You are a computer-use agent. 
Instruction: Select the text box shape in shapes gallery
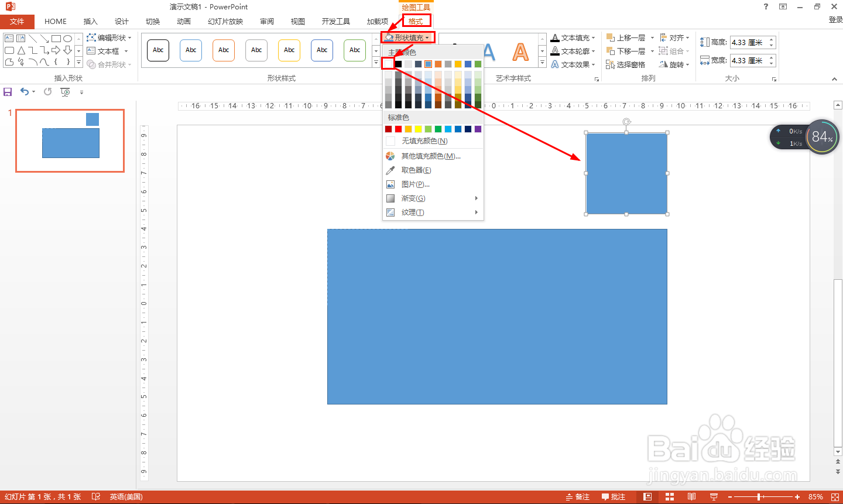[9, 39]
